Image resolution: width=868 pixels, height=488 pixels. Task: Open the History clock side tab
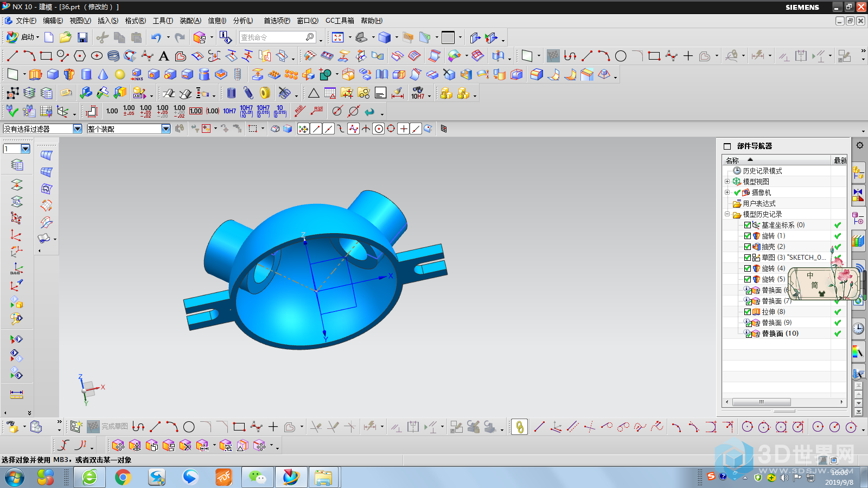click(x=858, y=329)
